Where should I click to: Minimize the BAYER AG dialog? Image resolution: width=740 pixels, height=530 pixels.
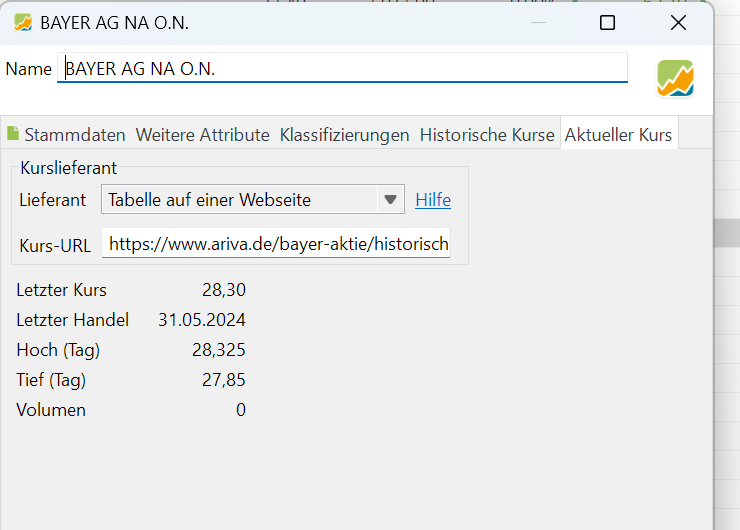tap(538, 23)
